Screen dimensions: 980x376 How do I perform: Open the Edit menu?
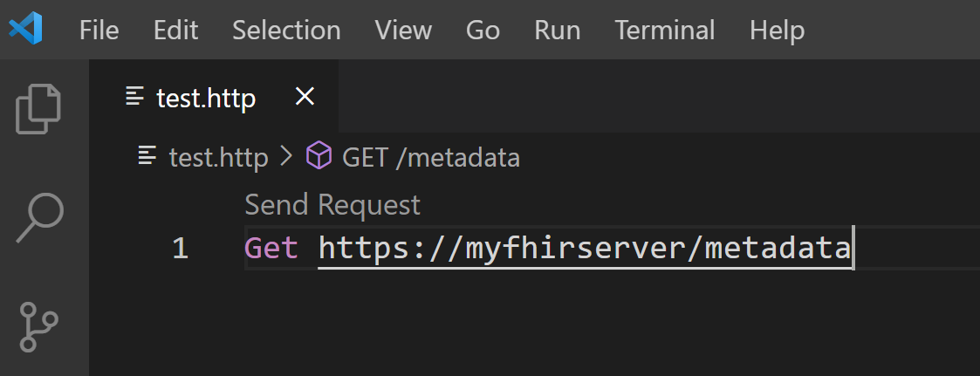175,30
